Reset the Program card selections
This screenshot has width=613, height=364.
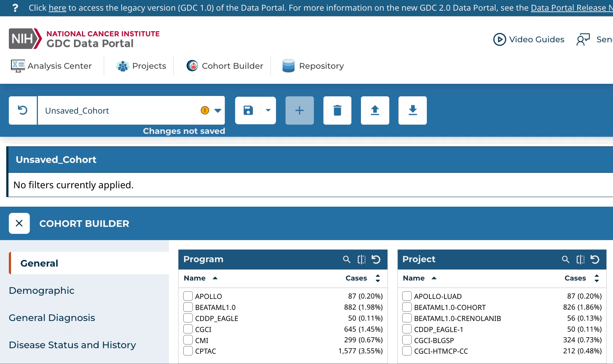pos(376,260)
